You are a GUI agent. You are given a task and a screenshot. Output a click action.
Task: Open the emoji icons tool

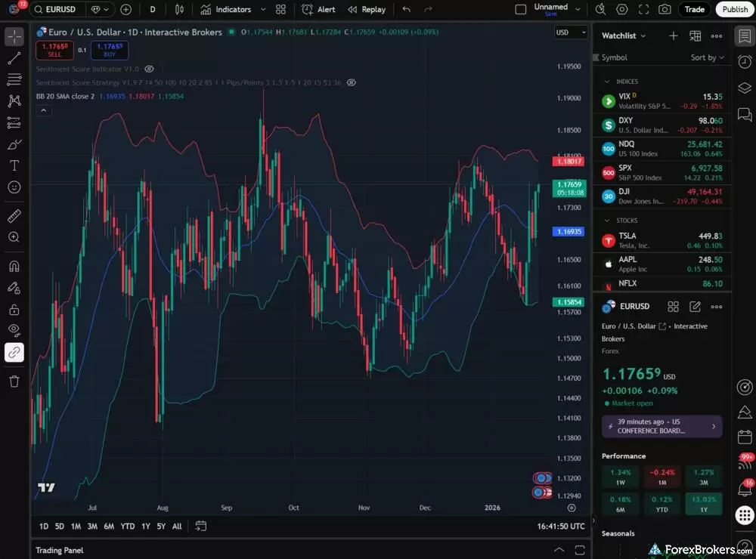(x=14, y=187)
